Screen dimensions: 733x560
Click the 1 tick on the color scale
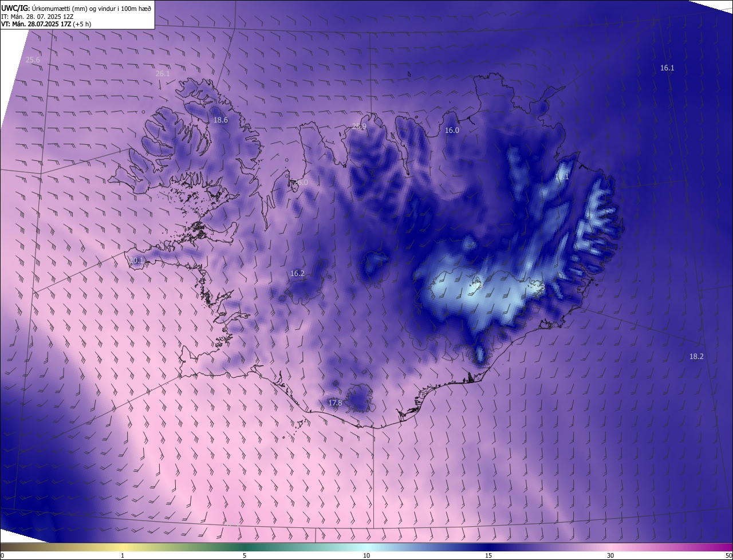(123, 556)
